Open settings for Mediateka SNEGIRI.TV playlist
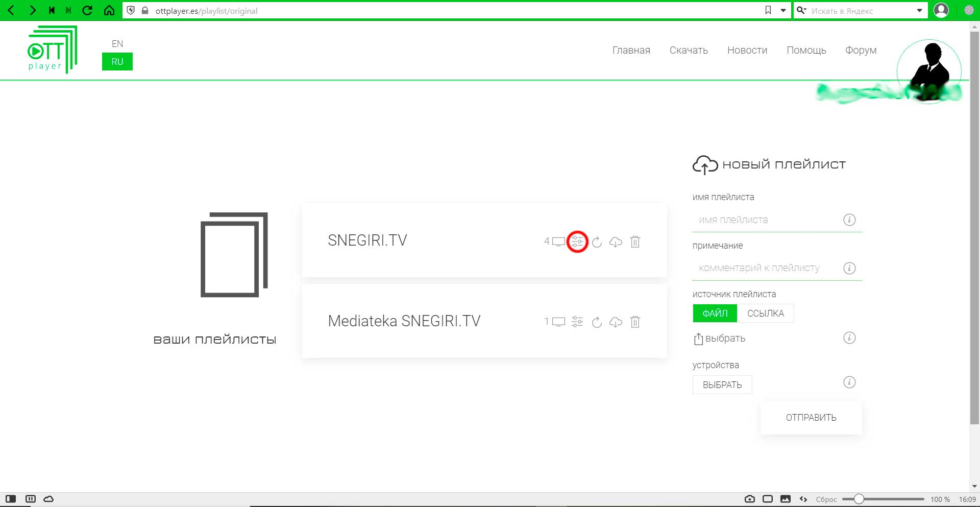980x507 pixels. 577,322
